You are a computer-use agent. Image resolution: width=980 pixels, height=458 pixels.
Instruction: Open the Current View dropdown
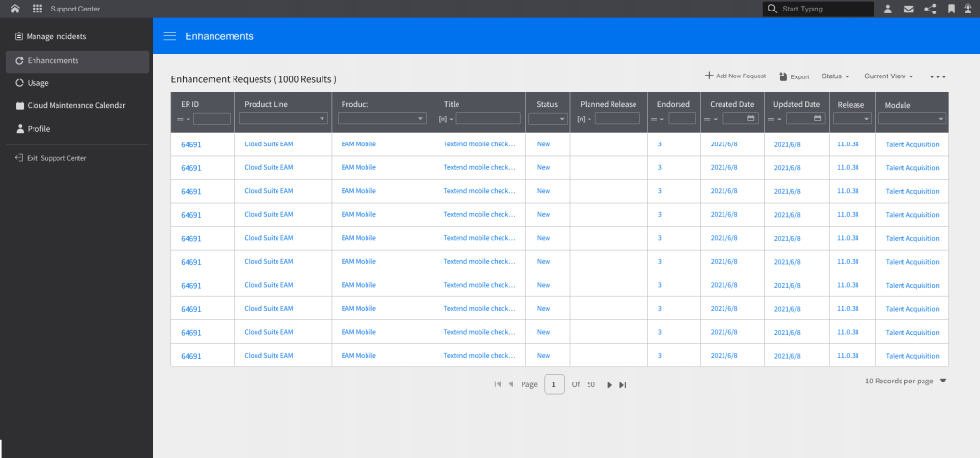(x=889, y=76)
